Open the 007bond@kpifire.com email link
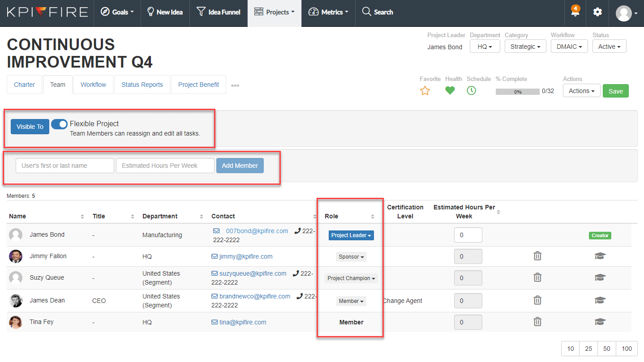The height and width of the screenshot is (362, 644). click(257, 231)
